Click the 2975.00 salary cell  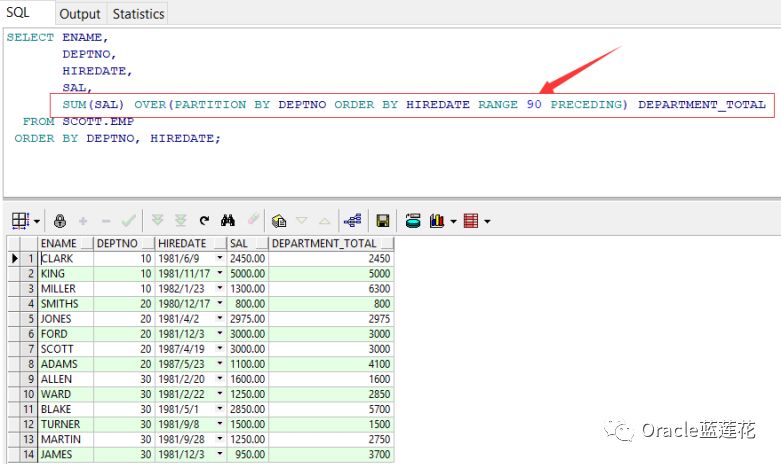[x=248, y=319]
